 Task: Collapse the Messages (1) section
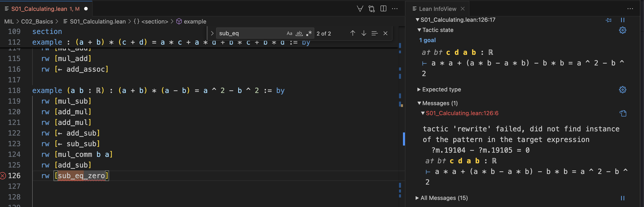coord(419,103)
